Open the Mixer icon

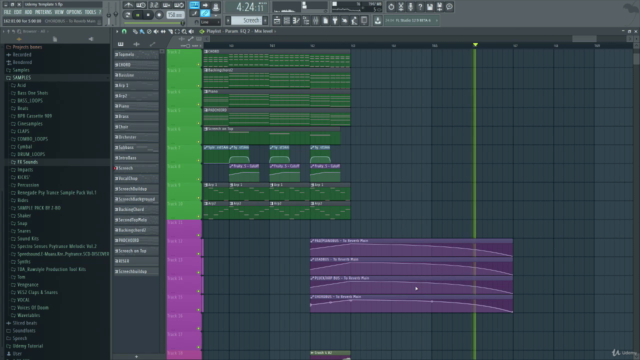[x=315, y=20]
